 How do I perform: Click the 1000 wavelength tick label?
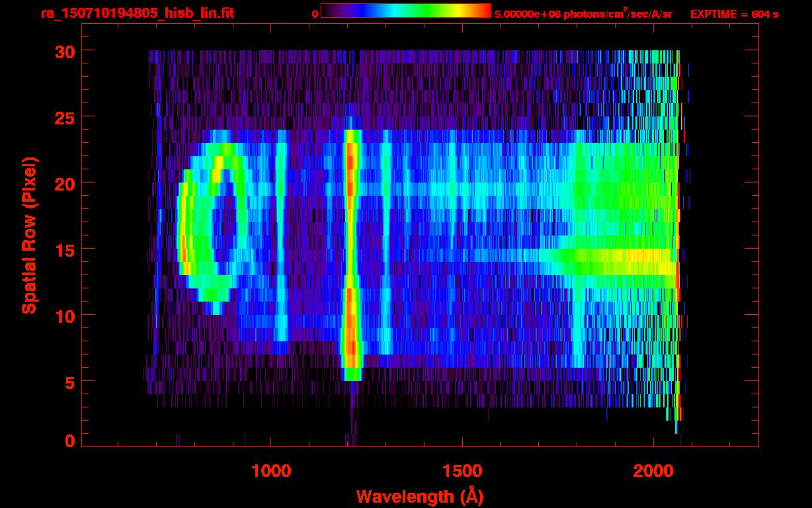(x=272, y=470)
